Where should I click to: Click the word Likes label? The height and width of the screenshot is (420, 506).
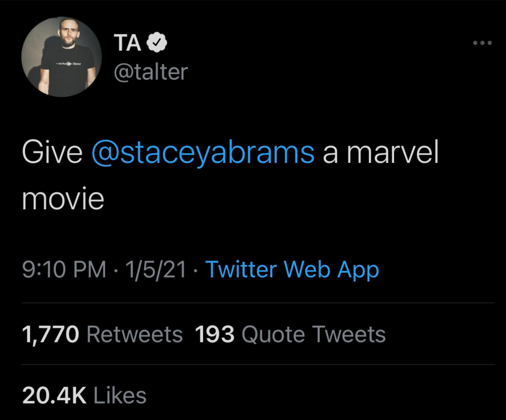pos(120,395)
